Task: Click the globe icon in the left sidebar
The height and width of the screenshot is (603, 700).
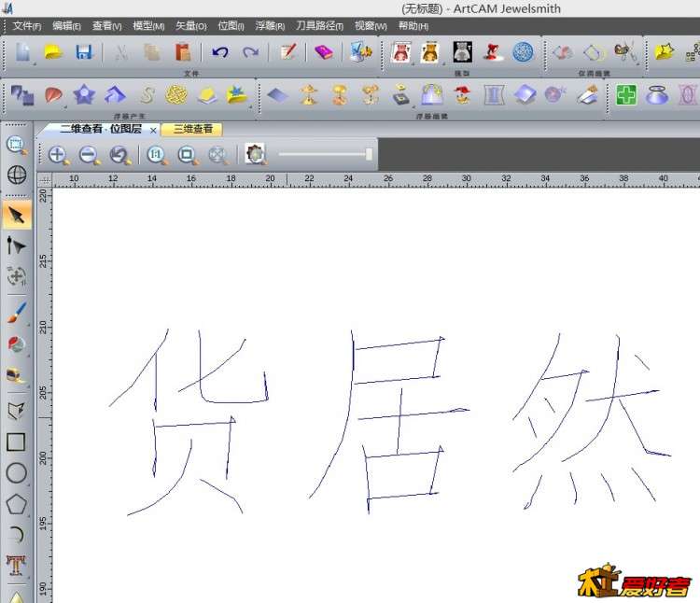Action: 17,175
